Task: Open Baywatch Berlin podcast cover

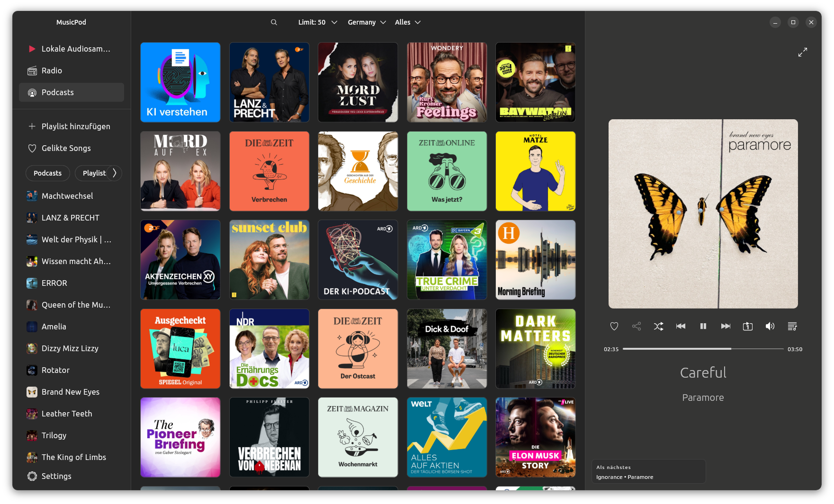Action: pos(536,82)
